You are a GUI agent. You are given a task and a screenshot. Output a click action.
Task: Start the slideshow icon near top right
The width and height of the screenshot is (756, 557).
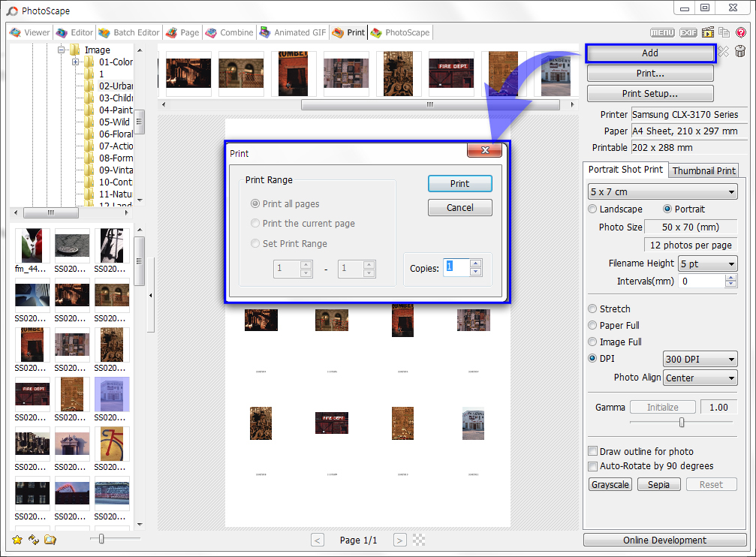[708, 32]
